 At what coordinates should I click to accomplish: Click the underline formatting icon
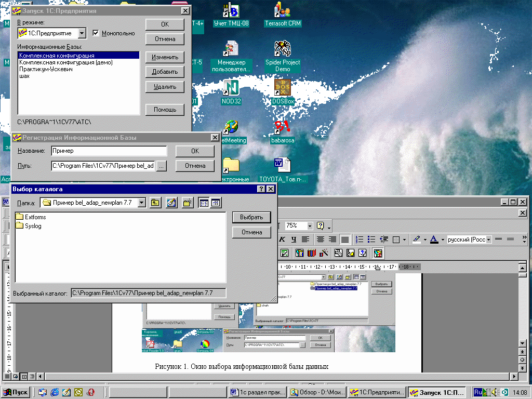click(x=294, y=240)
